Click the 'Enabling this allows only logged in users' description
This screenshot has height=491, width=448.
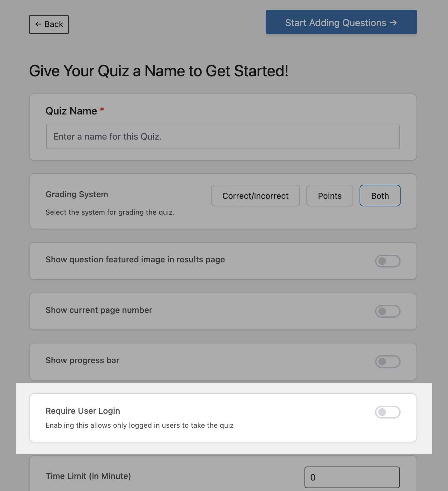click(139, 425)
